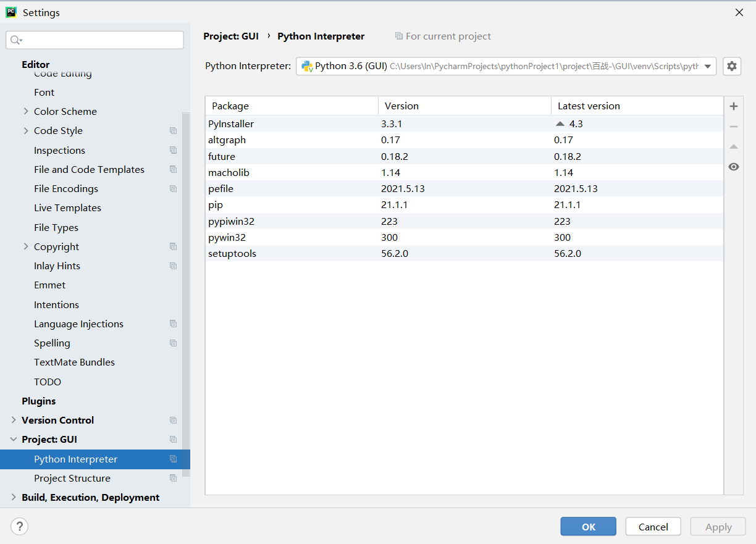
Task: Sort by the Version column header
Action: tap(464, 106)
